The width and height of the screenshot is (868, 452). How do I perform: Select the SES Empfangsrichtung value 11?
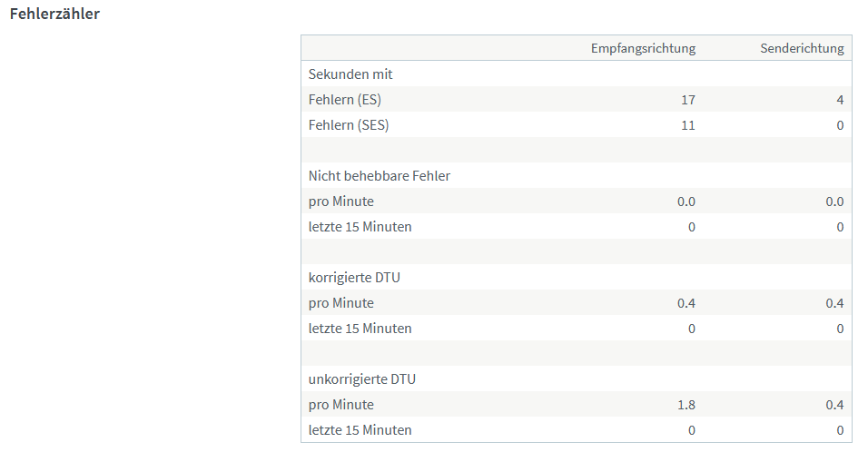[688, 125]
